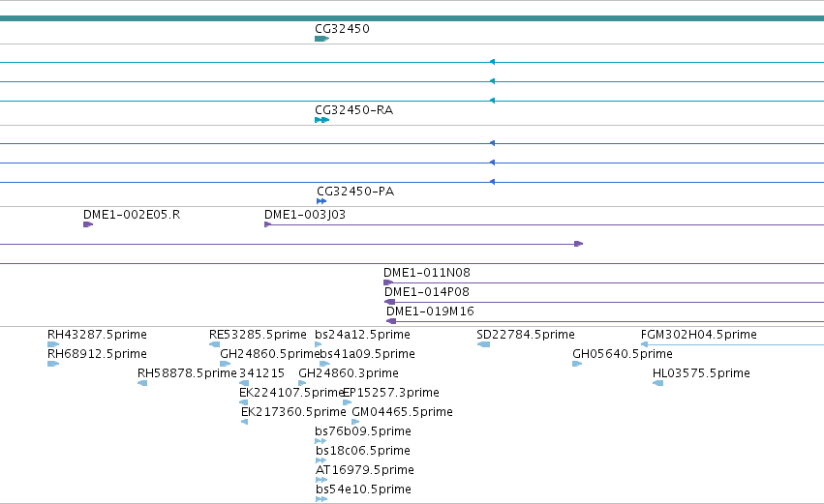Image resolution: width=824 pixels, height=504 pixels.
Task: Click the RH68912.5prime label
Action: coord(97,354)
